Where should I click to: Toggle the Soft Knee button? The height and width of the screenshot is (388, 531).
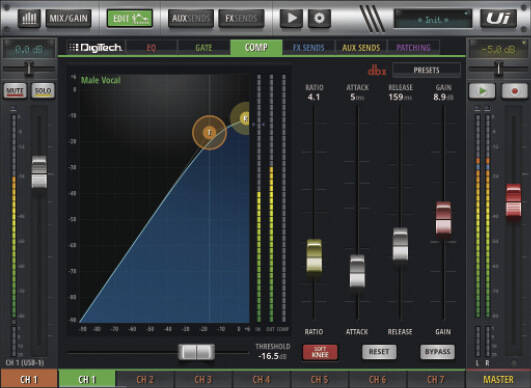click(320, 352)
